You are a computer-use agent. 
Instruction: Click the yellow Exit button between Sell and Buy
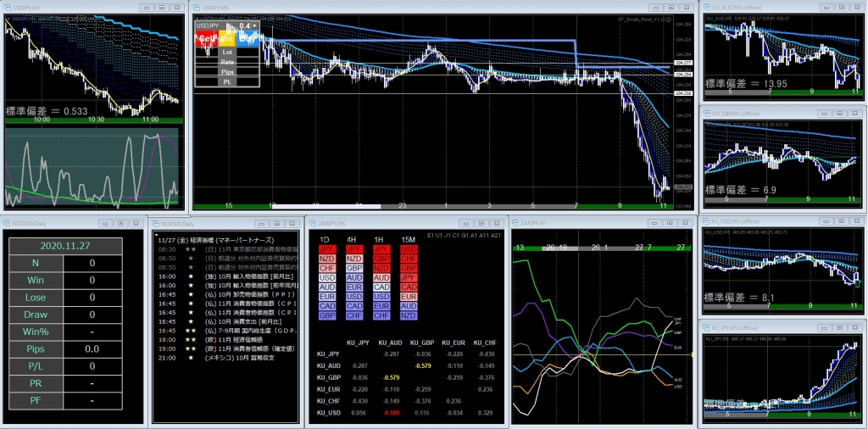pyautogui.click(x=225, y=38)
